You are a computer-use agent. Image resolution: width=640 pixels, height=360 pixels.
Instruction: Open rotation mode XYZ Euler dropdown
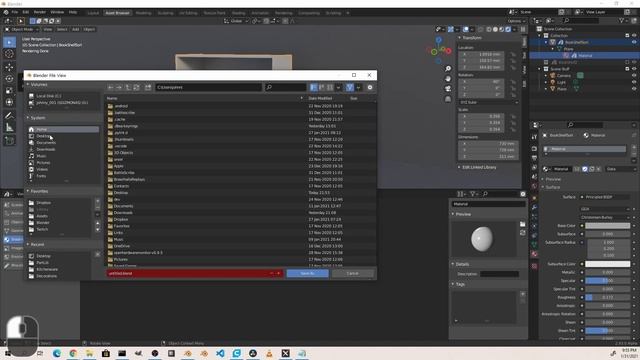click(488, 102)
